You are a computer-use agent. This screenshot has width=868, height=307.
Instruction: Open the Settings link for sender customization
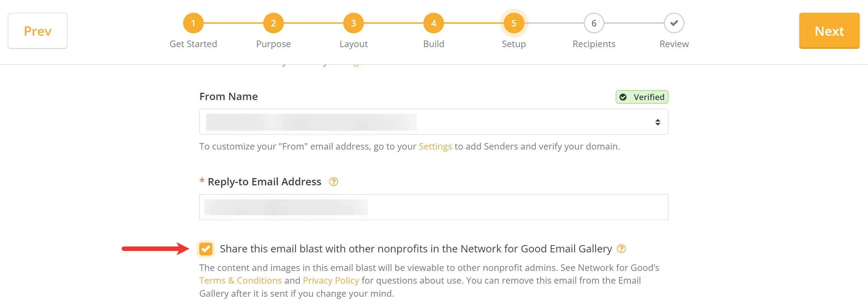[x=435, y=146]
